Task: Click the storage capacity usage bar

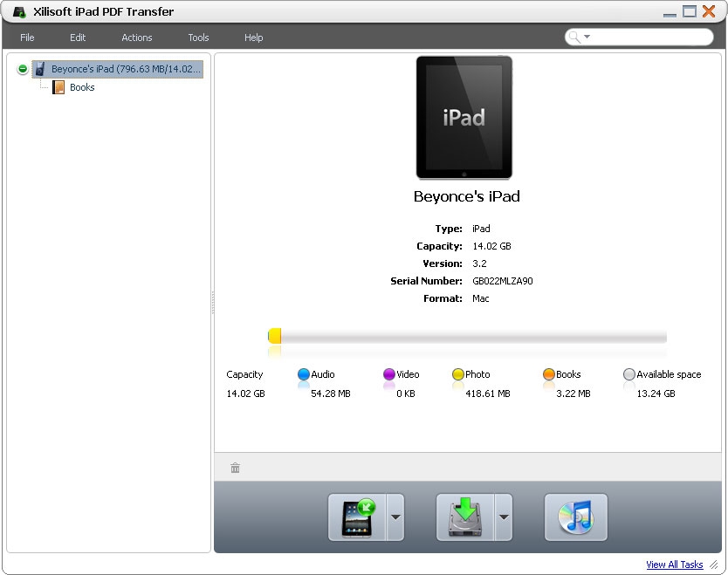Action: point(467,337)
